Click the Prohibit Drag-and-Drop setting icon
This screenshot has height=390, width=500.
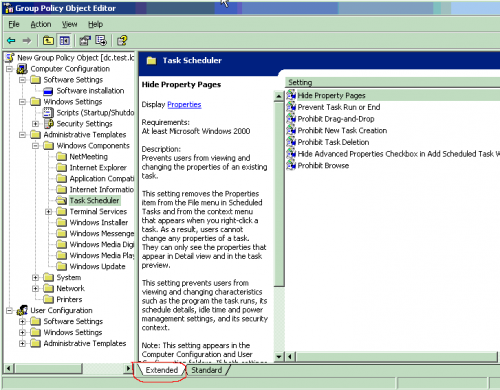click(291, 119)
